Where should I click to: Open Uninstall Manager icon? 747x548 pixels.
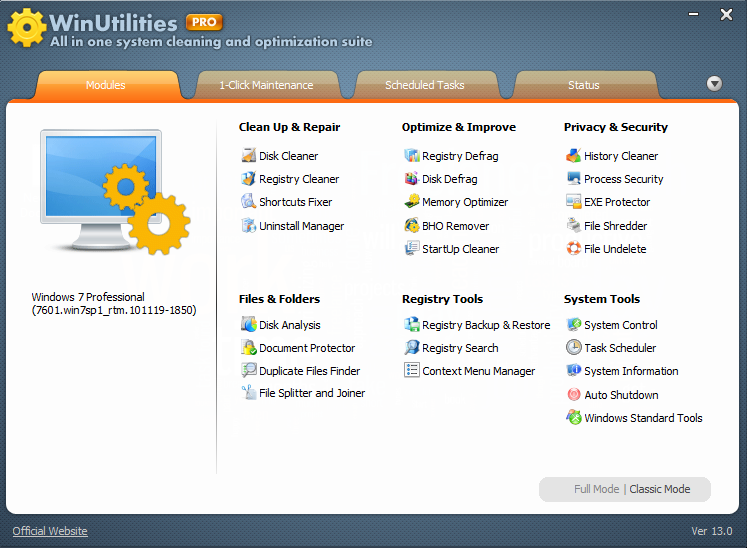click(x=249, y=225)
